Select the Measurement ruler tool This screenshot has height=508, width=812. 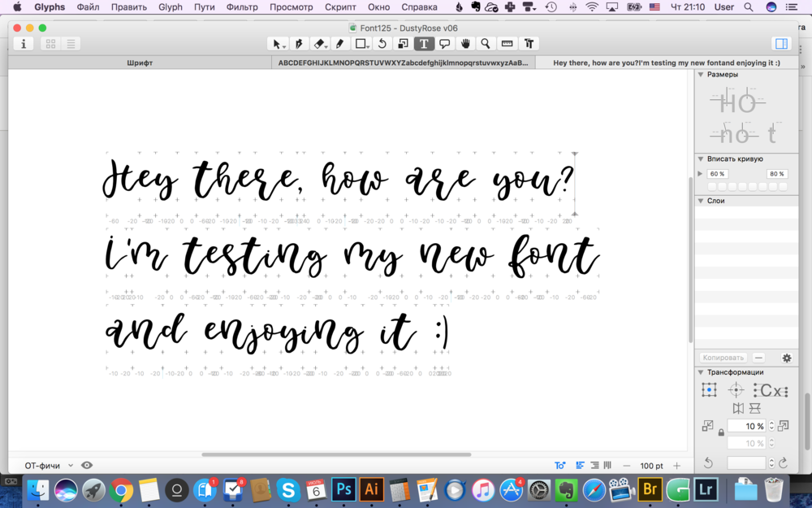(x=507, y=44)
